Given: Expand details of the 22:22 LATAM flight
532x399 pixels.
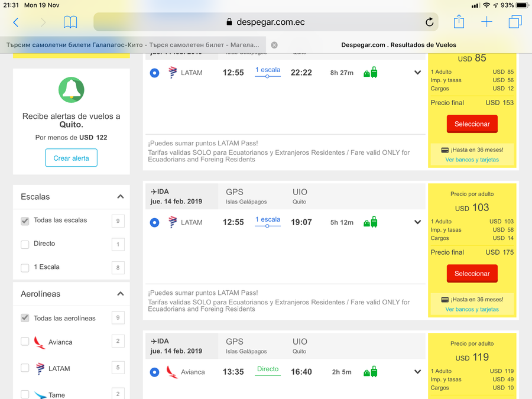Looking at the screenshot, I should pyautogui.click(x=418, y=72).
